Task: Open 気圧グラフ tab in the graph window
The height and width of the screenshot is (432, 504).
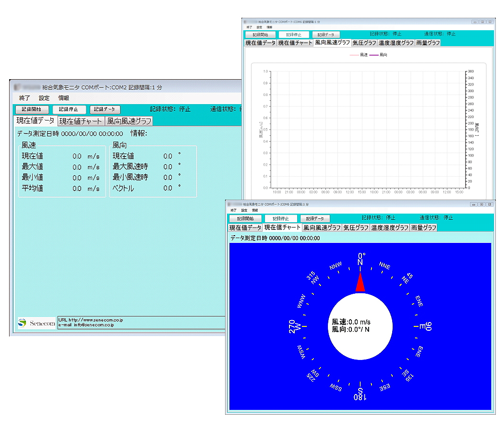Action: pos(364,43)
